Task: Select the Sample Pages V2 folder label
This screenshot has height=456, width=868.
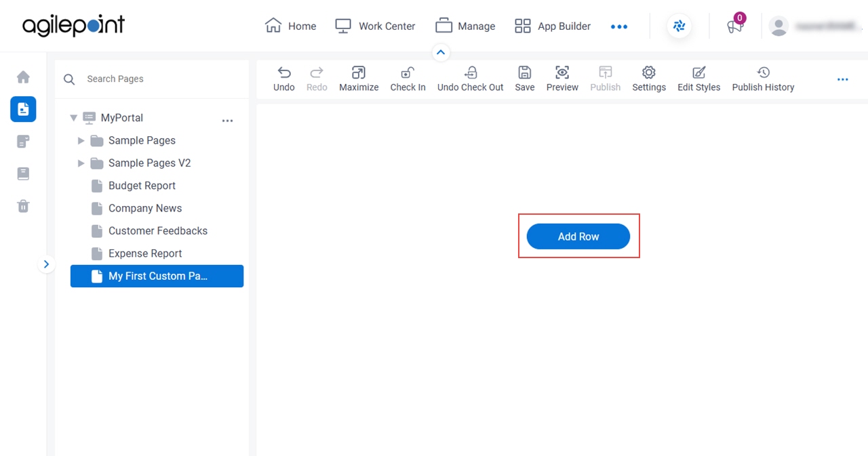Action: coord(150,163)
